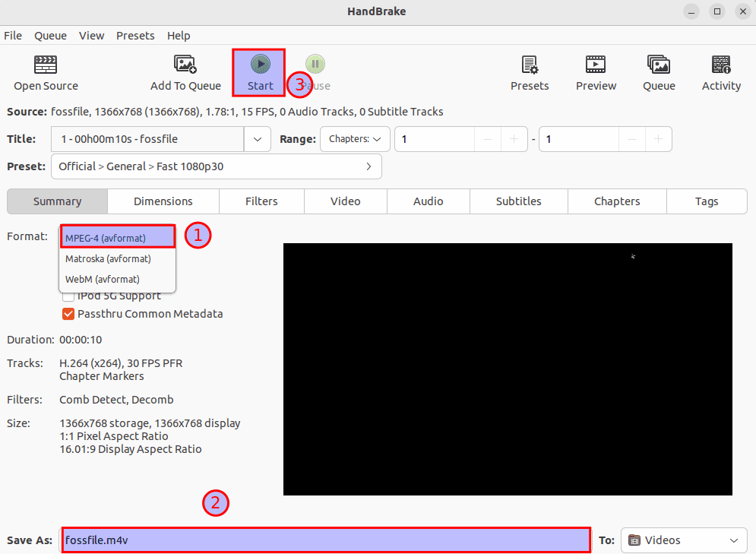756x554 pixels.
Task: Open the Help menu
Action: 179,36
